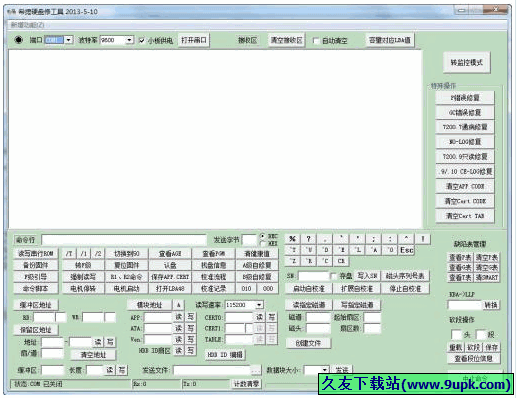Click the 010 button
Screen dimensions: 517x398
pos(246,288)
